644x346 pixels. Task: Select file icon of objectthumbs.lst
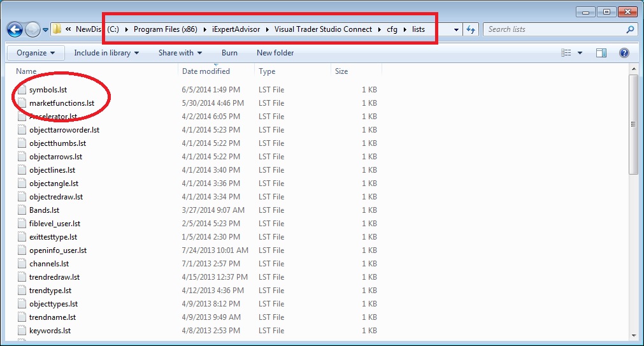click(x=22, y=143)
